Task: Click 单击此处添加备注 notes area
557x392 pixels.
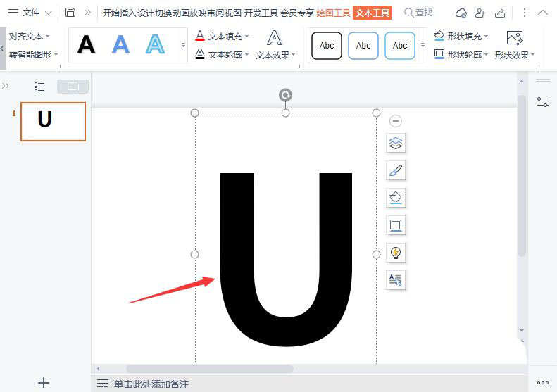Action: [x=151, y=384]
